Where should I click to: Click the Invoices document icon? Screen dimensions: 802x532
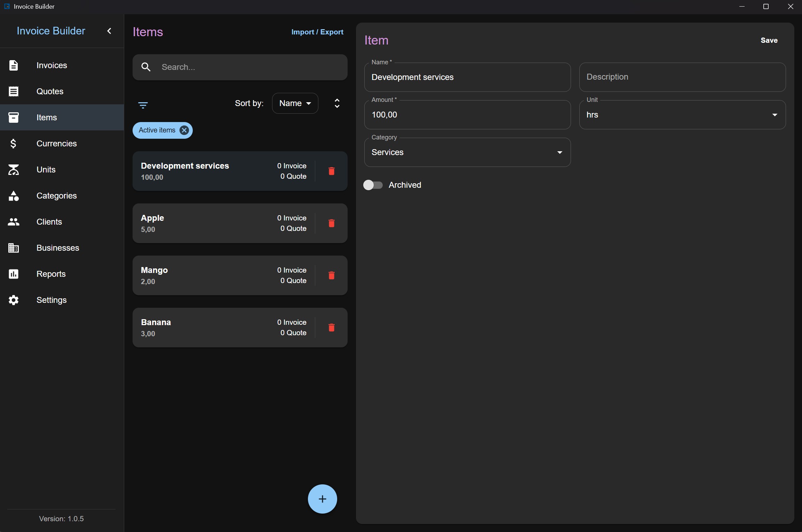coord(14,65)
